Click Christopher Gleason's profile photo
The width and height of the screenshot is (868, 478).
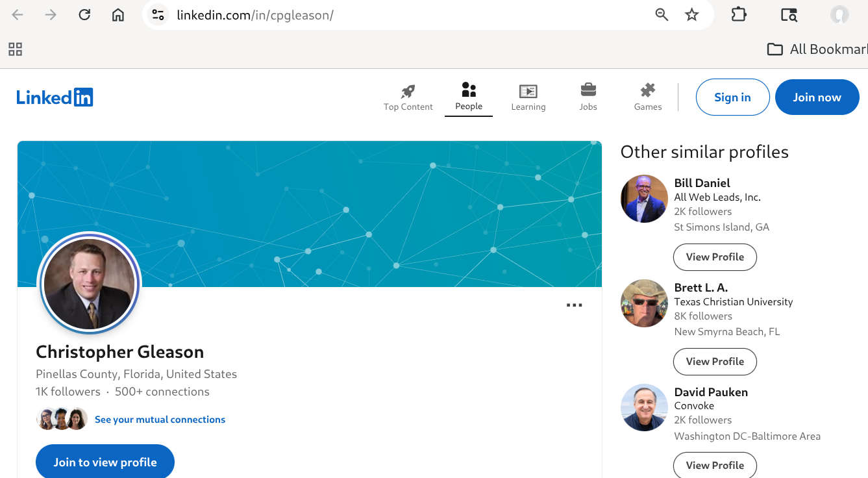[x=90, y=284]
